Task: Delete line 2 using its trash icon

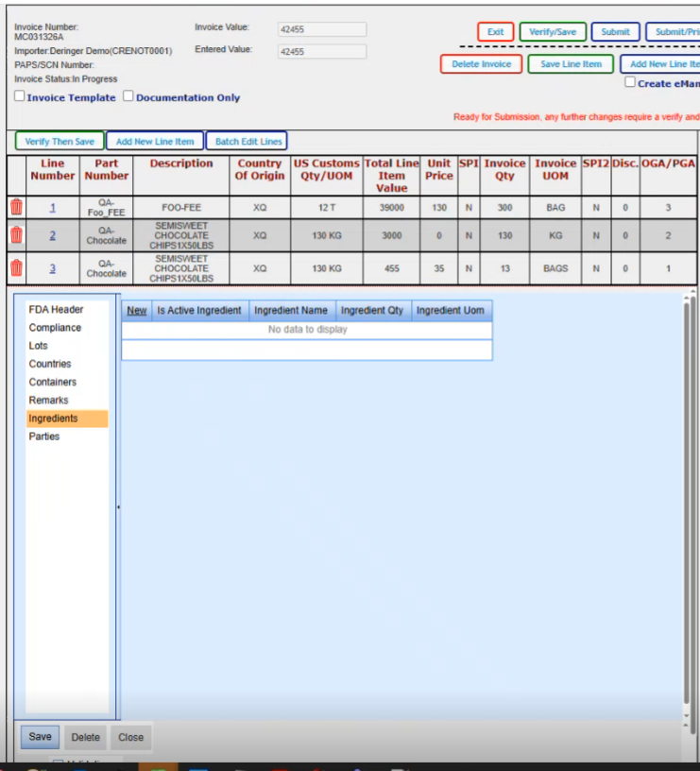Action: click(x=16, y=235)
